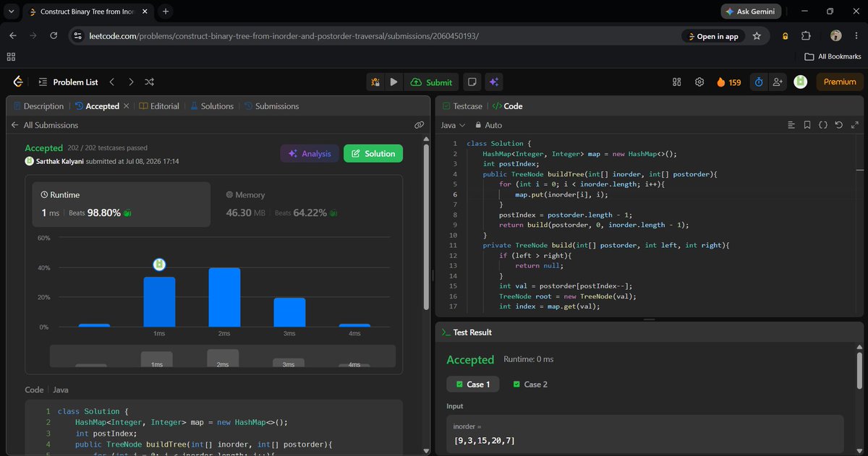Open the Premium subscription button
This screenshot has width=868, height=456.
(x=840, y=82)
